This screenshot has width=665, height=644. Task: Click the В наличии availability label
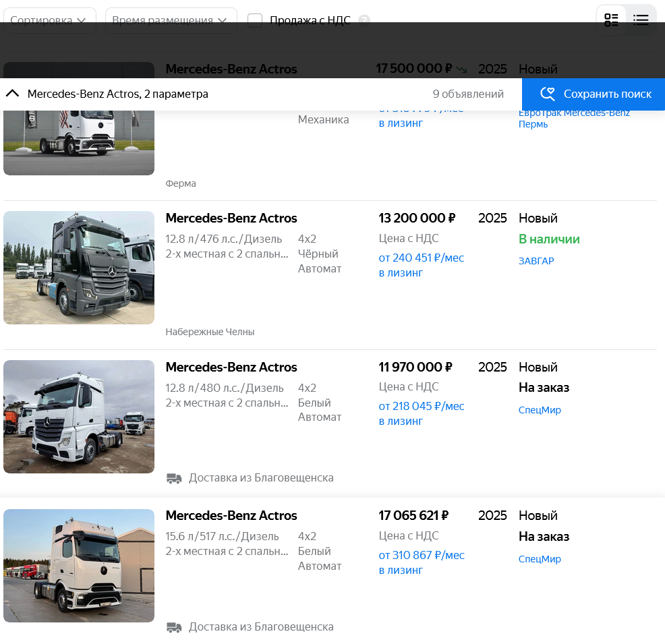click(549, 239)
